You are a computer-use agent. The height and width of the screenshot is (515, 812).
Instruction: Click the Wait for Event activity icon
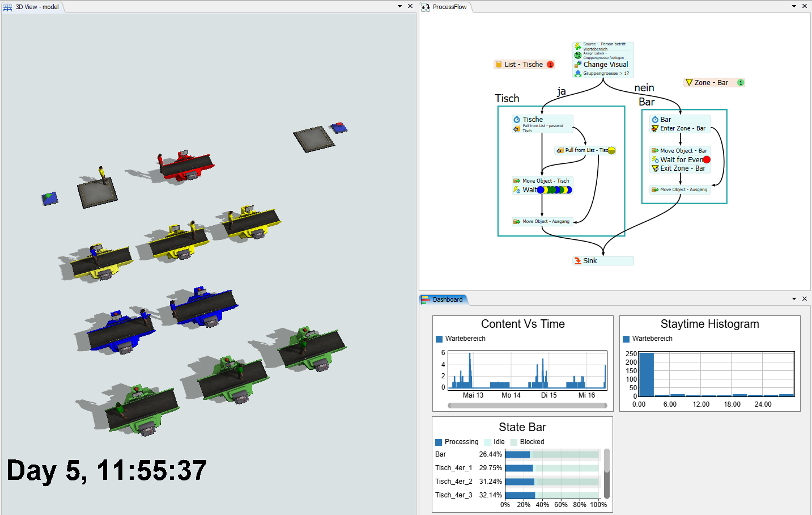(x=655, y=159)
